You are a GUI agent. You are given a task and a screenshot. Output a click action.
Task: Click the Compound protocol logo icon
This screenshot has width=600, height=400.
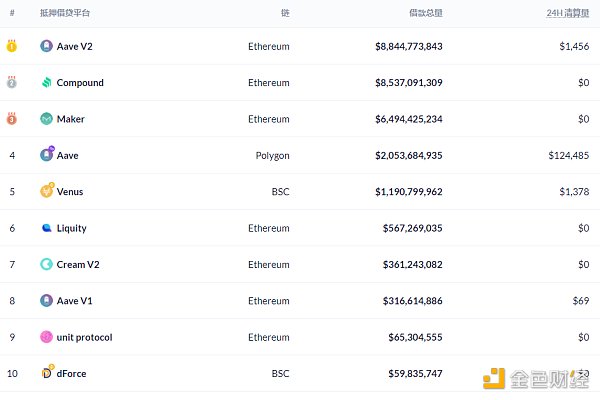tap(46, 83)
